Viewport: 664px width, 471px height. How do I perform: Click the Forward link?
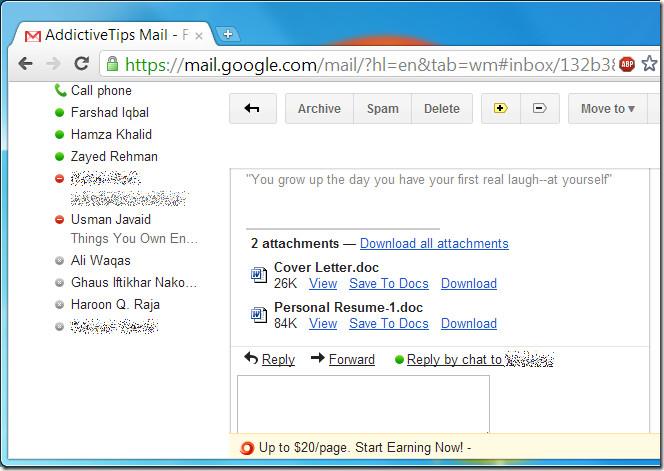351,359
